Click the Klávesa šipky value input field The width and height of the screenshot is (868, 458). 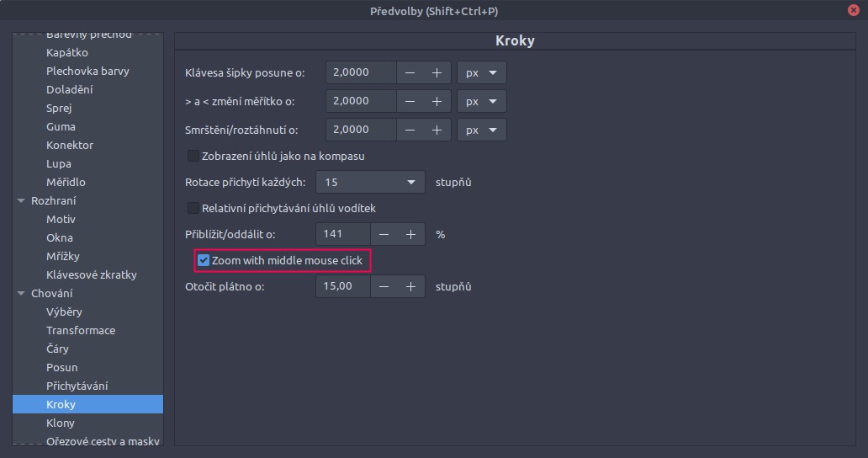click(360, 72)
